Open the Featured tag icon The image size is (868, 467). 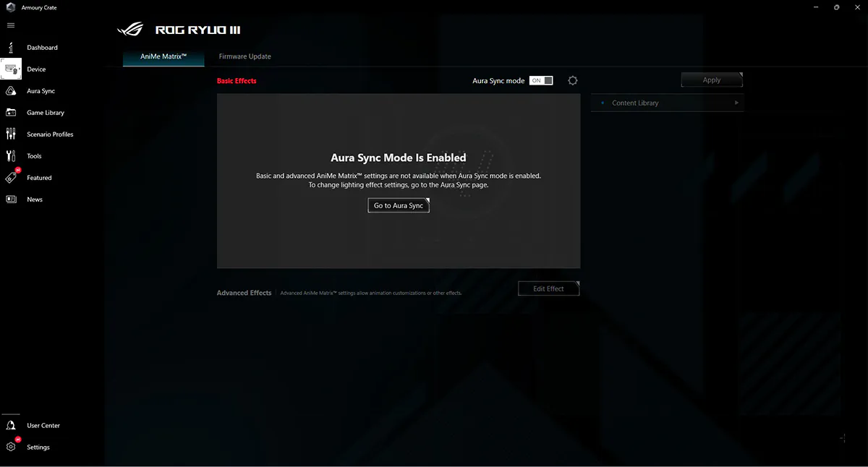click(x=11, y=178)
